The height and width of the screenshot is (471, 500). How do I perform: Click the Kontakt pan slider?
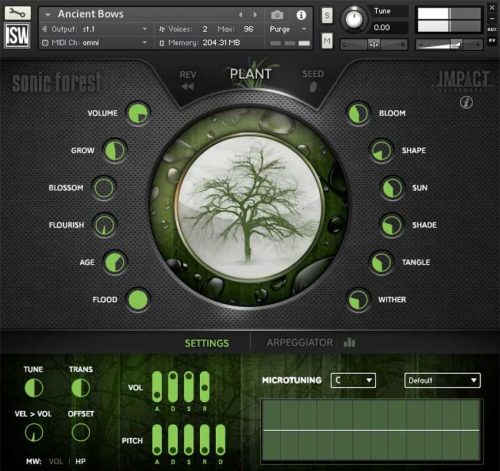(x=374, y=44)
